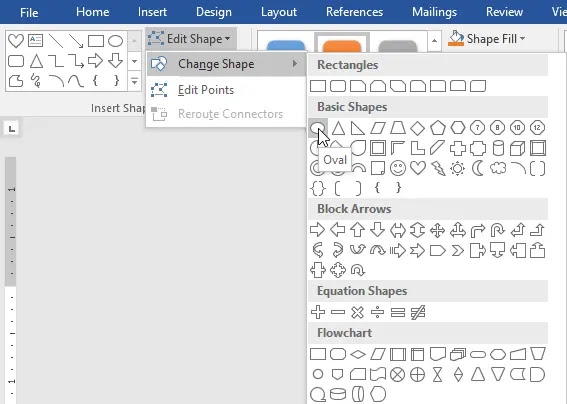Click the tab selector button on the ruler
This screenshot has width=567, height=404.
[x=12, y=128]
